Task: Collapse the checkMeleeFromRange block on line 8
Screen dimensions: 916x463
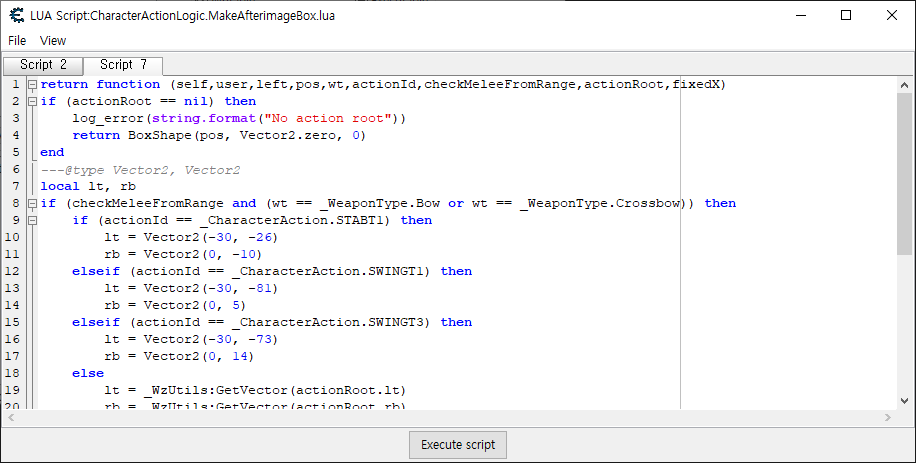Action: (x=32, y=204)
